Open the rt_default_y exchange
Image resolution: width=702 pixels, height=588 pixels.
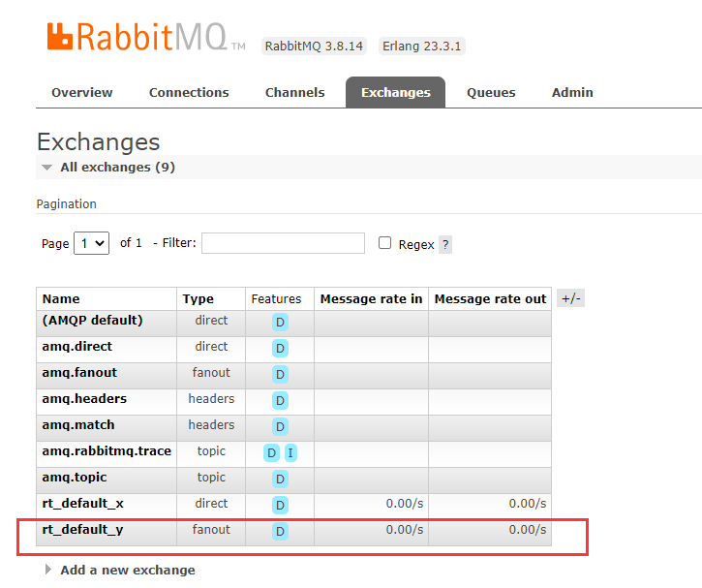point(82,529)
